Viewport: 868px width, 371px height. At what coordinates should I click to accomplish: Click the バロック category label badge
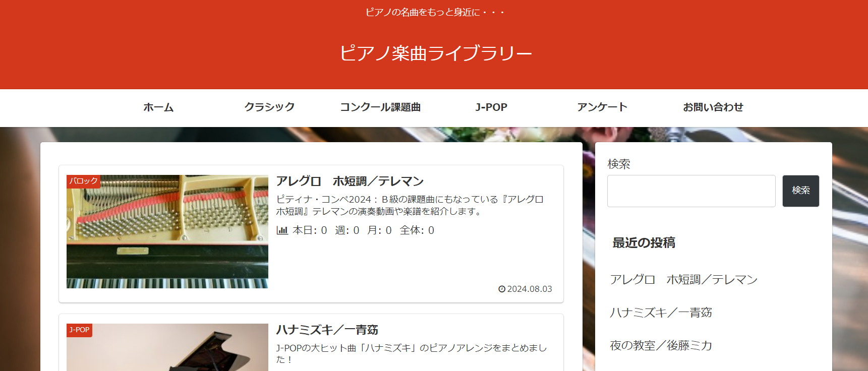coord(83,181)
